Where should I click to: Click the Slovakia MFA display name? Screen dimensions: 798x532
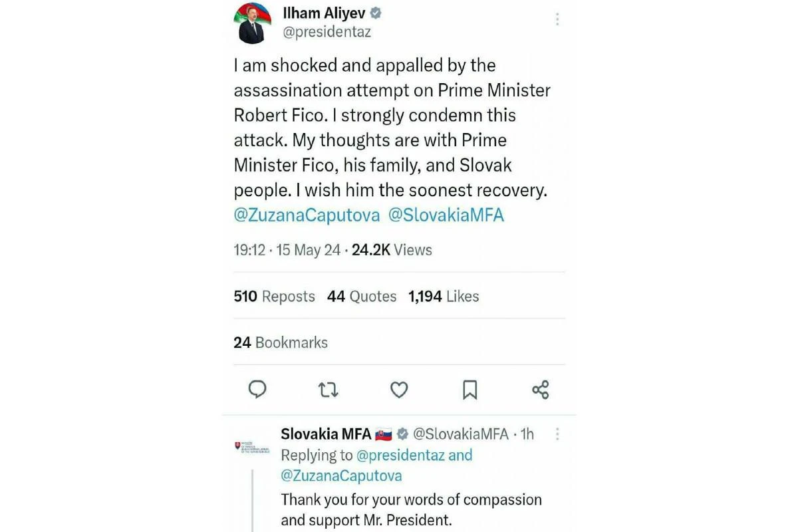click(x=326, y=434)
